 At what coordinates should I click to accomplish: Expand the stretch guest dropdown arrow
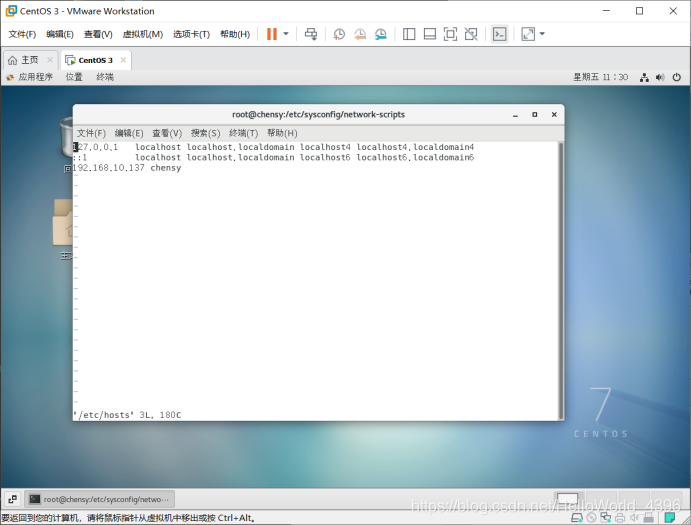click(542, 34)
